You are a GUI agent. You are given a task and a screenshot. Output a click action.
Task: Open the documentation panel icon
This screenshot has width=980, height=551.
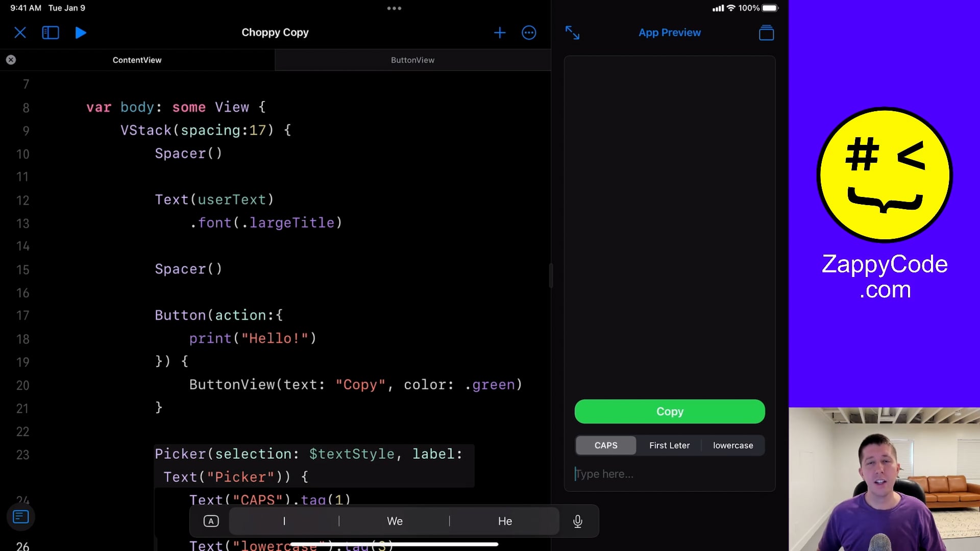[x=21, y=517]
